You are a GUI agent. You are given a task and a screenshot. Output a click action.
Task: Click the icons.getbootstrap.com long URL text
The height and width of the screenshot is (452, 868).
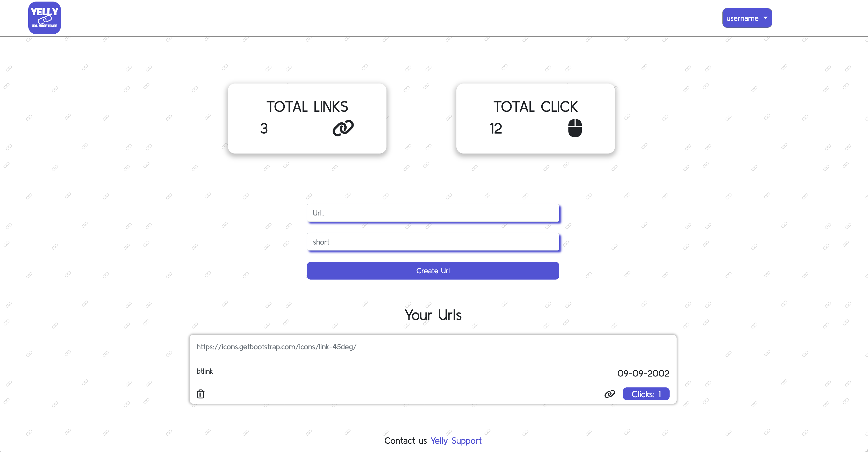point(276,347)
